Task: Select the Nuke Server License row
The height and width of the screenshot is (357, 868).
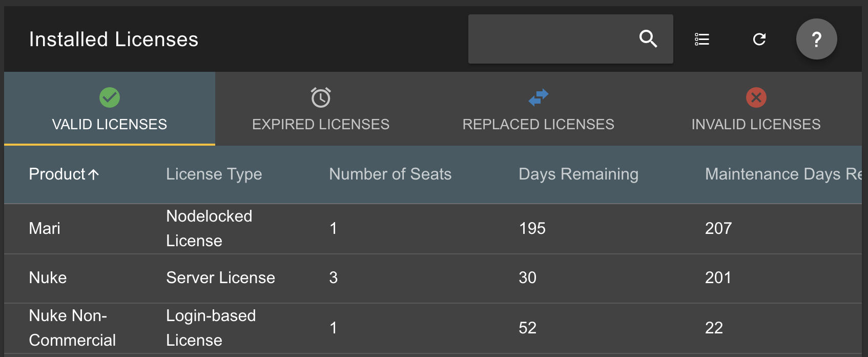Action: click(48, 277)
